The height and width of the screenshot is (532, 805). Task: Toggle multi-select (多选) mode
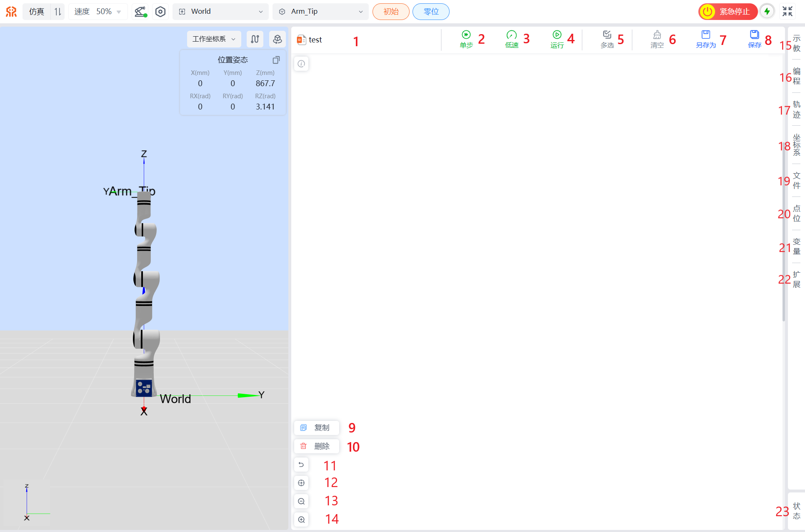click(607, 35)
